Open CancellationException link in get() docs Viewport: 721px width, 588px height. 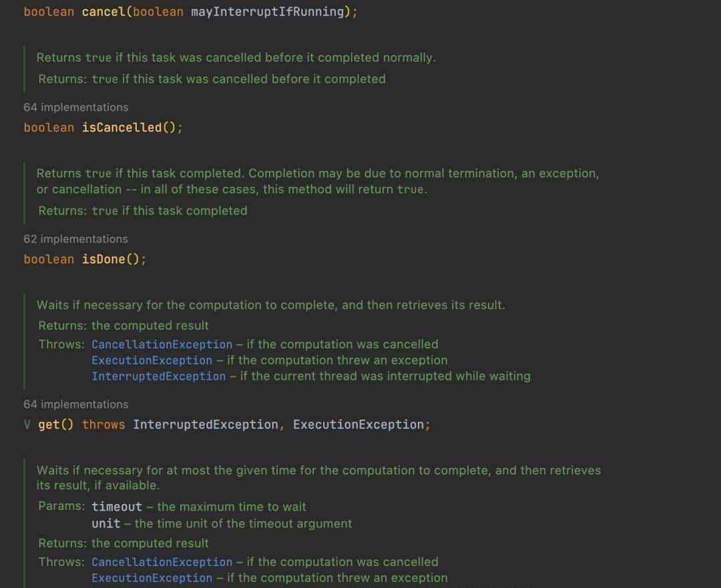pos(162,344)
